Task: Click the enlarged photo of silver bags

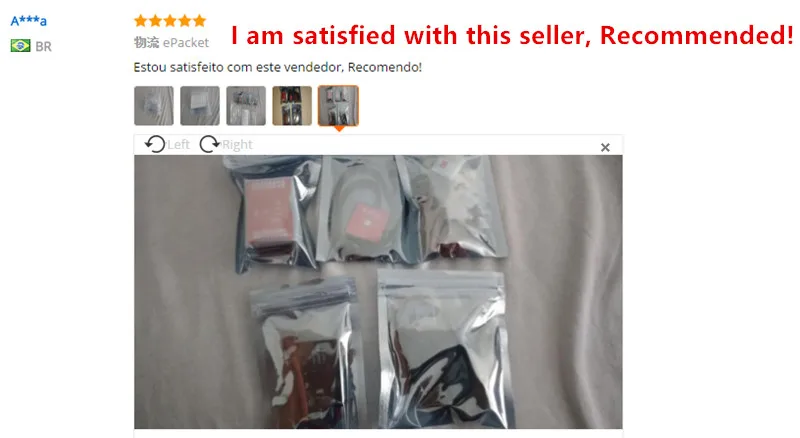Action: point(378,292)
